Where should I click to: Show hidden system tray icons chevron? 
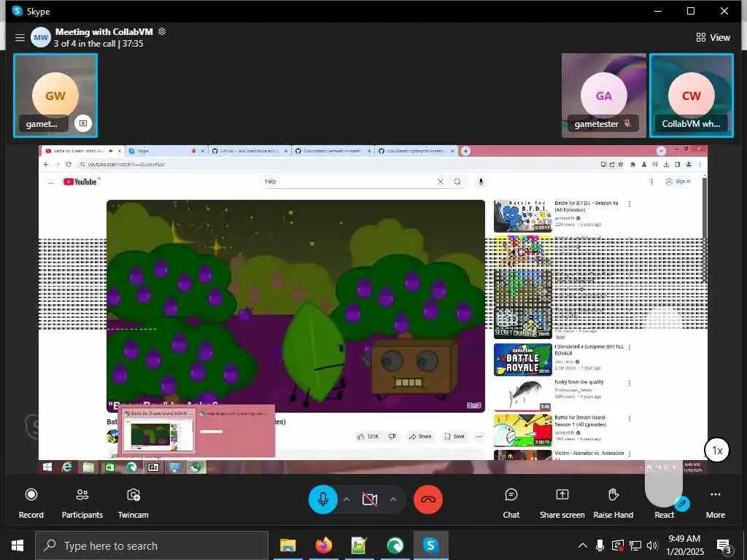click(583, 545)
